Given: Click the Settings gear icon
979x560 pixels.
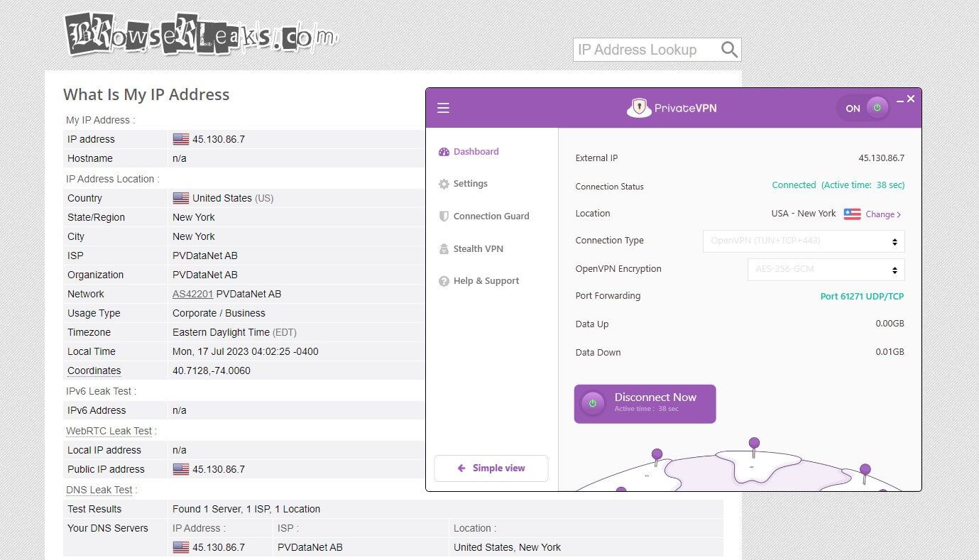Looking at the screenshot, I should coord(444,184).
